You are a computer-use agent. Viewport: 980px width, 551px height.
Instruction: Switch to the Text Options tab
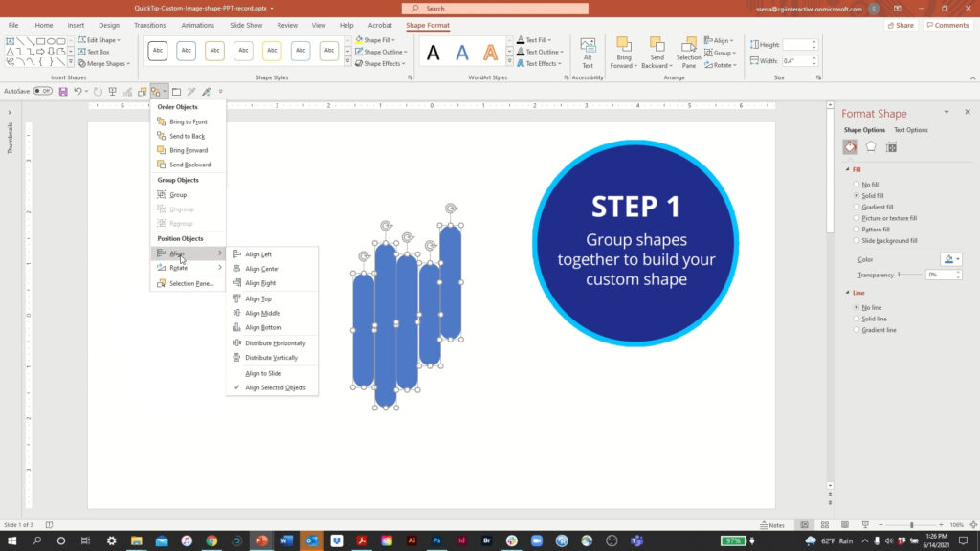pyautogui.click(x=910, y=129)
